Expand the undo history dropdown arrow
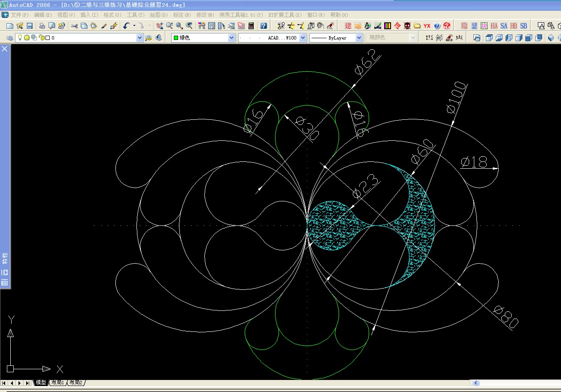The image size is (561, 392). pyautogui.click(x=134, y=26)
